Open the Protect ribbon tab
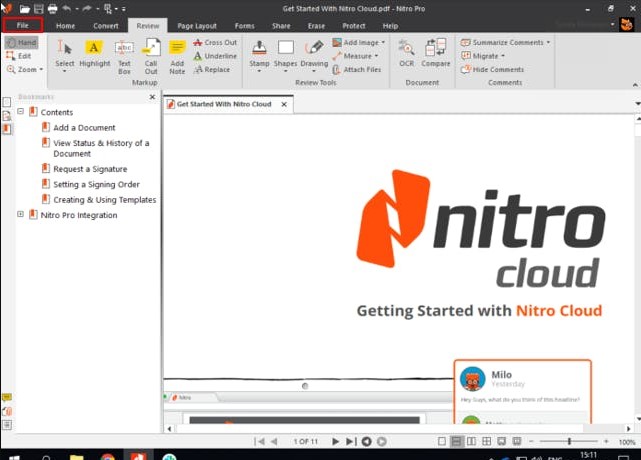 tap(354, 26)
